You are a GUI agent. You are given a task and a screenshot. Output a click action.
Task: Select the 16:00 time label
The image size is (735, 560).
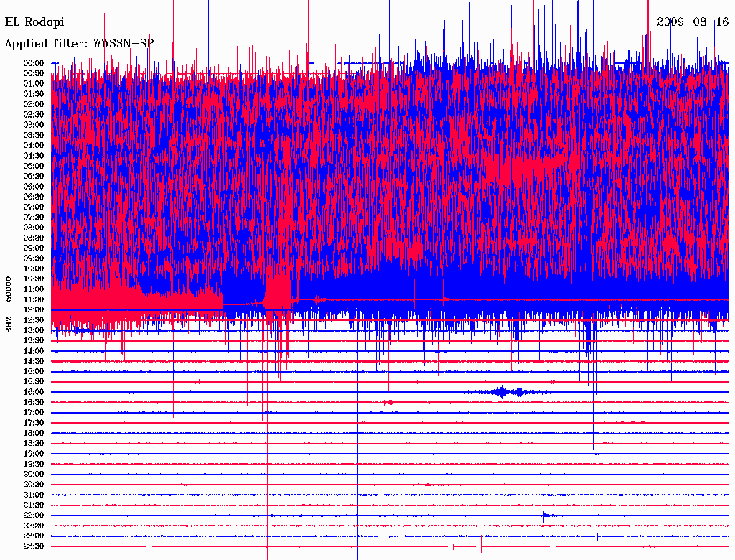[x=34, y=392]
